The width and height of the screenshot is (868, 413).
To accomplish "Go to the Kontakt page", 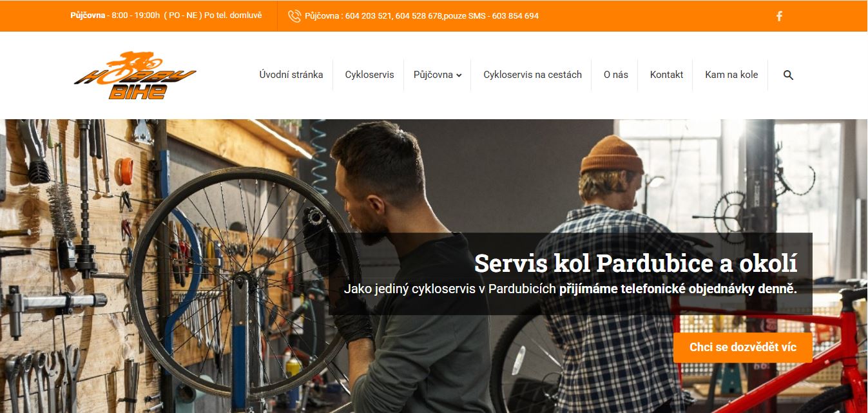I will click(666, 75).
